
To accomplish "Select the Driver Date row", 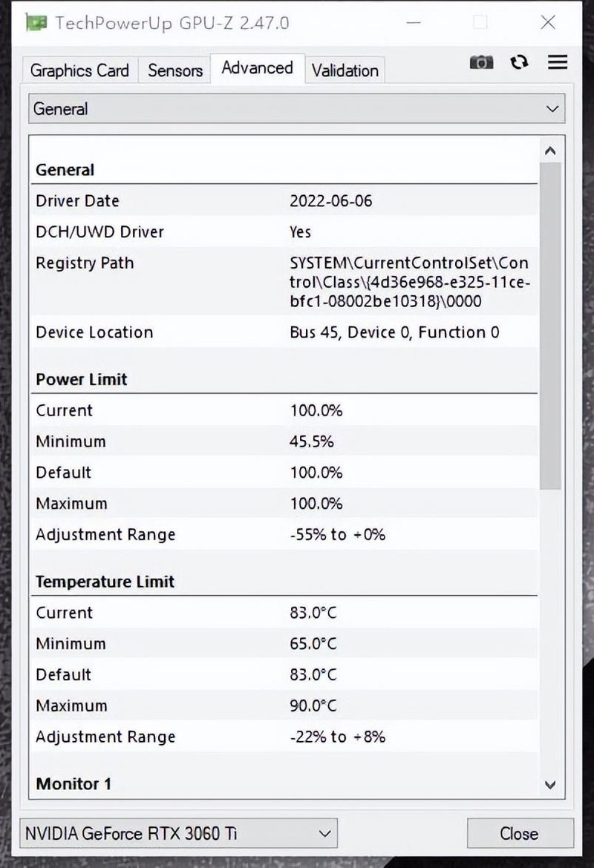I will (x=282, y=201).
